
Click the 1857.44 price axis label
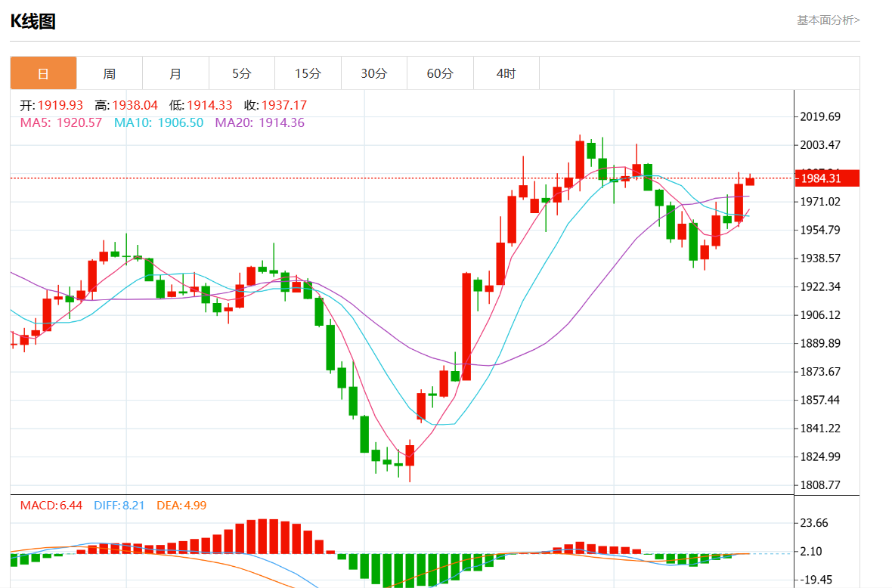click(x=820, y=401)
